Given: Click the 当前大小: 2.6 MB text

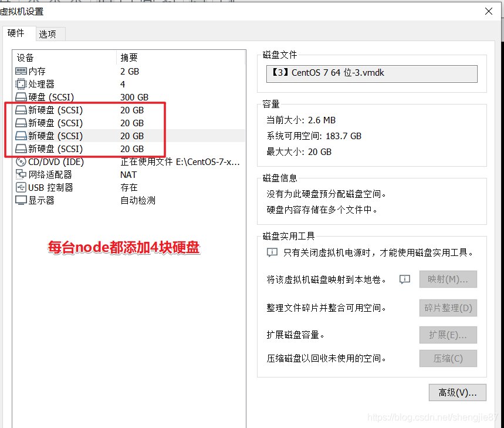Looking at the screenshot, I should (301, 120).
